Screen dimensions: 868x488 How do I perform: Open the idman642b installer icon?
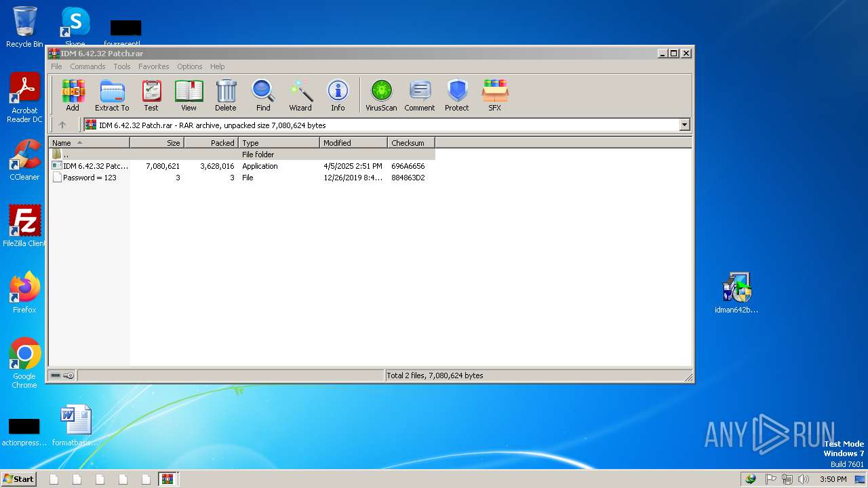click(736, 293)
